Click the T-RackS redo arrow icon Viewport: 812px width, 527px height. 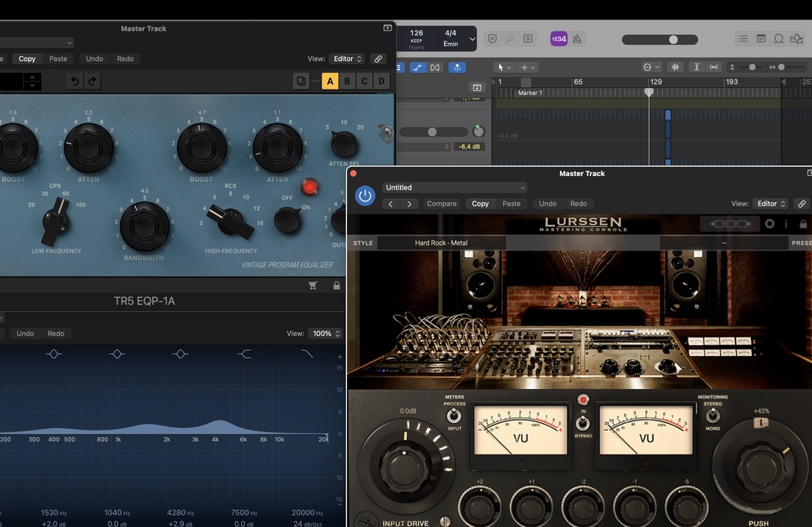pyautogui.click(x=91, y=81)
